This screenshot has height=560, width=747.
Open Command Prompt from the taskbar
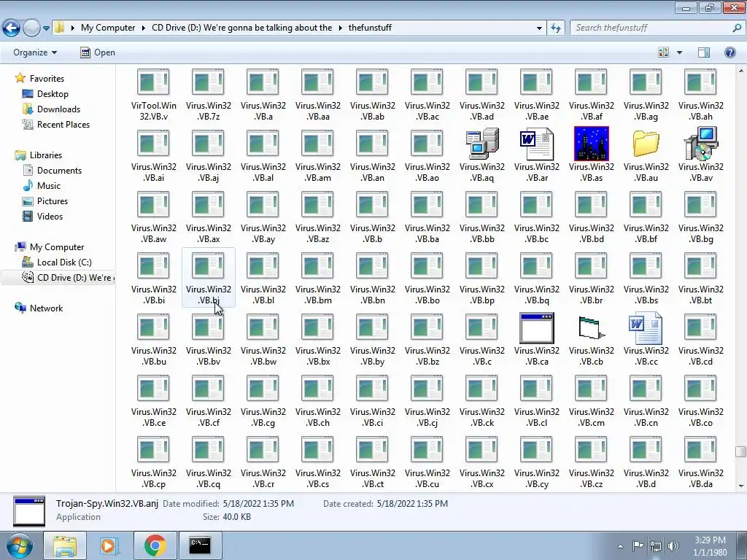(200, 545)
